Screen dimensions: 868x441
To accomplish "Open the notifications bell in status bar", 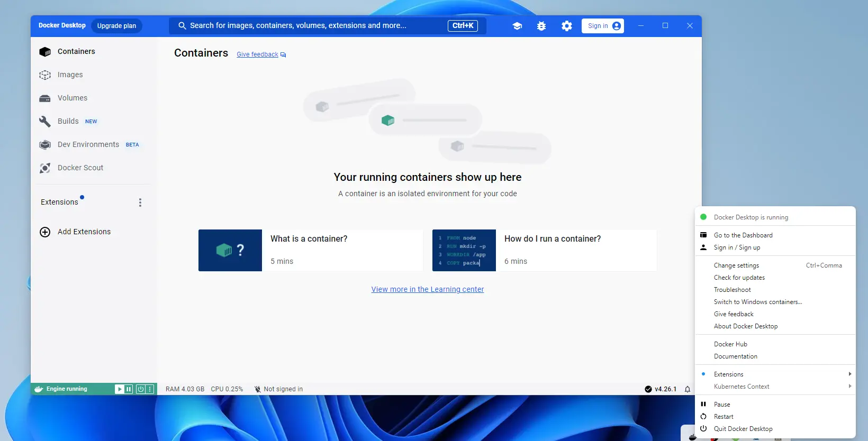I will (687, 389).
